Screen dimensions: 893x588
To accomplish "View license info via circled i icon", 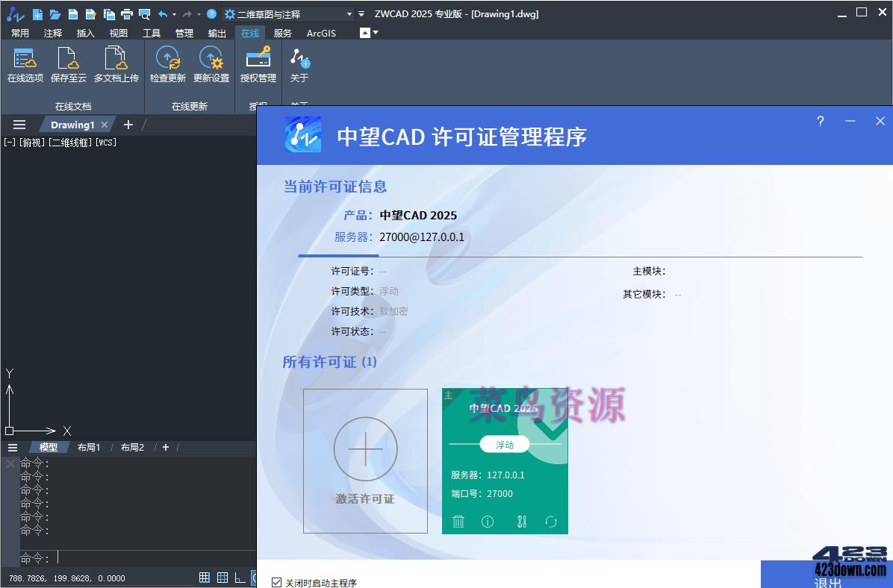I will (x=488, y=522).
